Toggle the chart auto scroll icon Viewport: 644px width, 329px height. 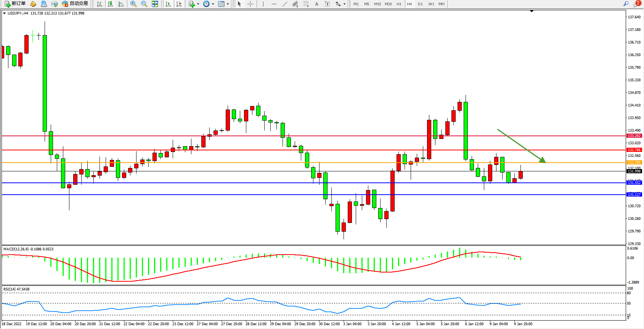pos(168,4)
